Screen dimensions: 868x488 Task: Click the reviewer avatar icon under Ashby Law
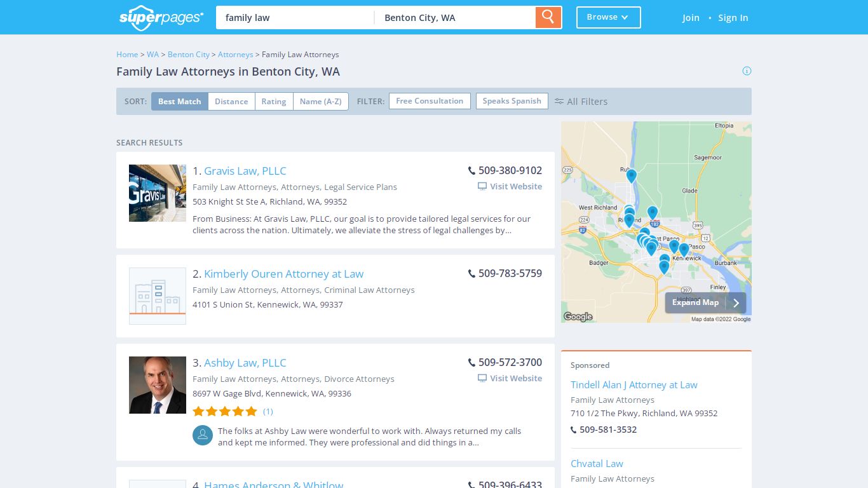tap(203, 435)
